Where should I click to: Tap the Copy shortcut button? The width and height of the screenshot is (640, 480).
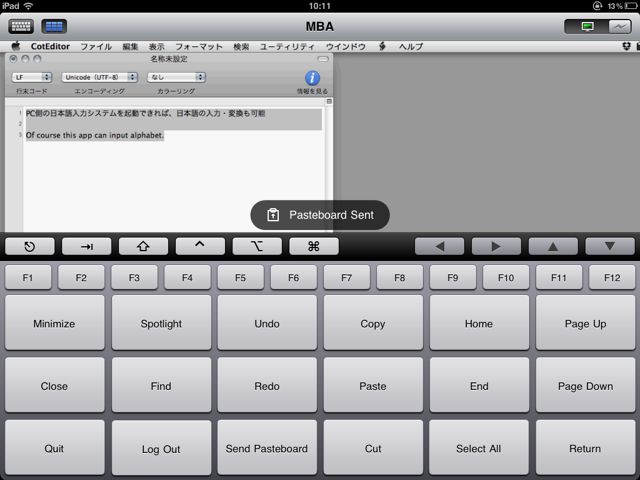(x=373, y=323)
